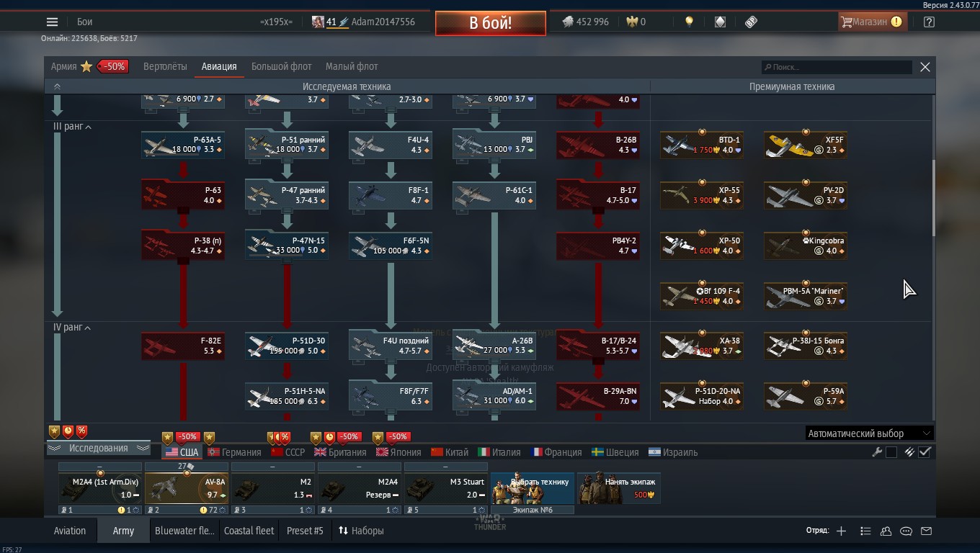Open the Бои game mode selector

click(84, 22)
